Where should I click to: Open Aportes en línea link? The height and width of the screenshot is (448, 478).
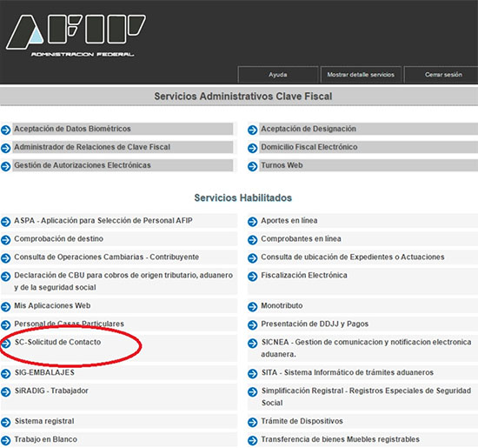coord(289,220)
